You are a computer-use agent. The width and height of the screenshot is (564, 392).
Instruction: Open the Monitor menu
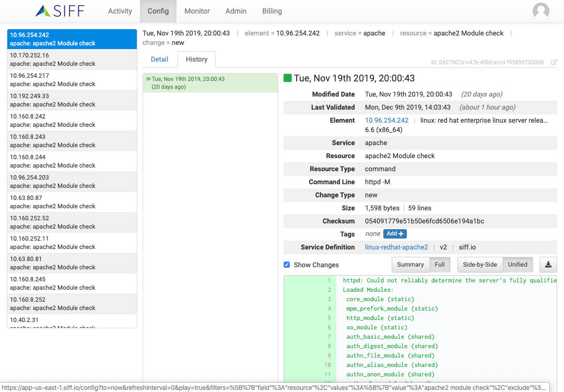197,11
